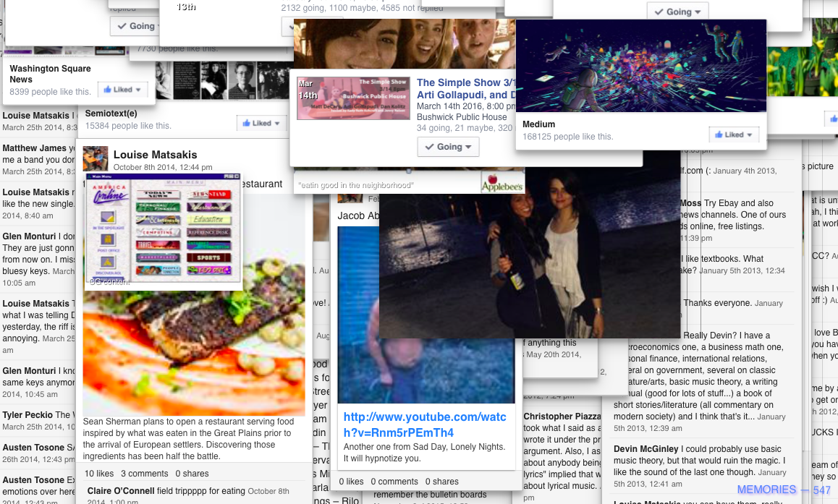
Task: Click the Simple Show Mar 14th event thumbnail
Action: point(354,98)
